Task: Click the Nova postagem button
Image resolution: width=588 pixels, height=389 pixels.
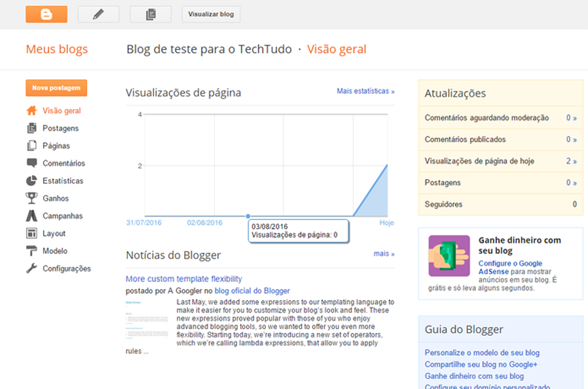Action: pyautogui.click(x=56, y=87)
